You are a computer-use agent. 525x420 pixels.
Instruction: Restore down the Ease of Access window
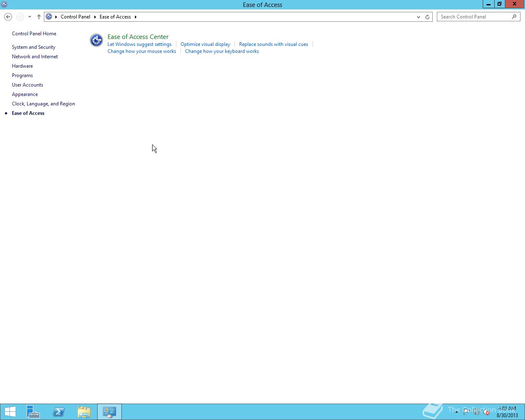(499, 4)
